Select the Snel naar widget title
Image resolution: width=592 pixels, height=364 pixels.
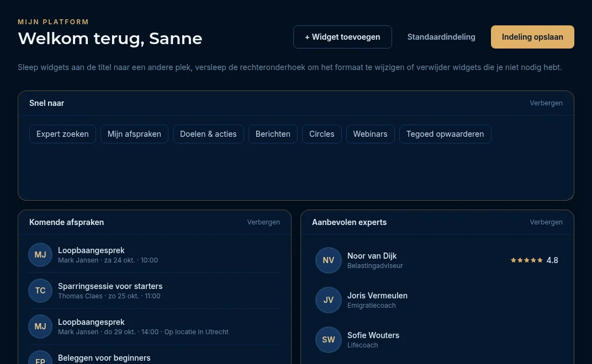[x=47, y=103]
